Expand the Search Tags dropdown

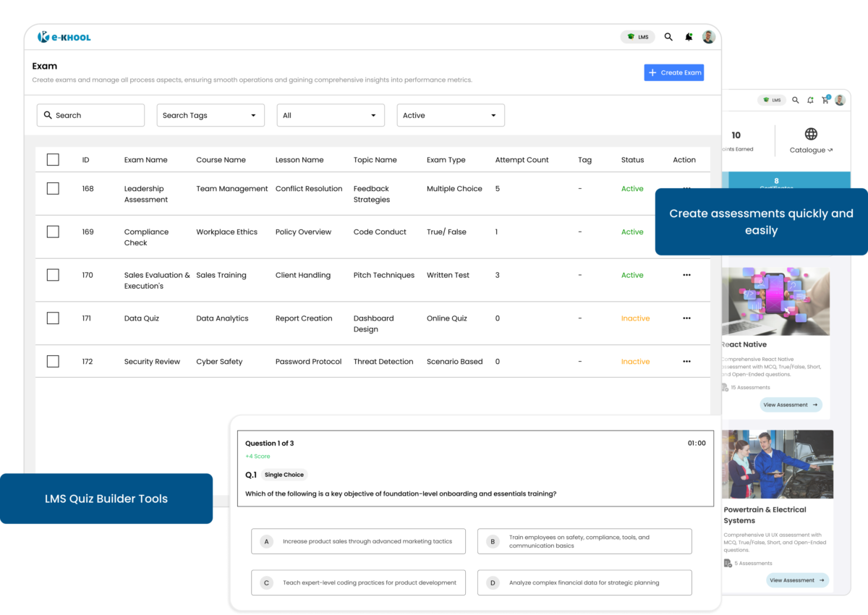[x=210, y=116]
